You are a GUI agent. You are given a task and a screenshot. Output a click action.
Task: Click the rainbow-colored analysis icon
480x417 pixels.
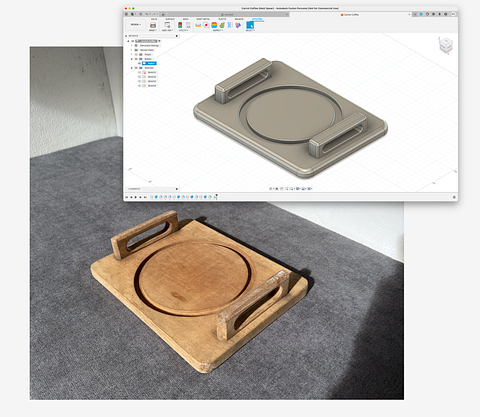[214, 25]
